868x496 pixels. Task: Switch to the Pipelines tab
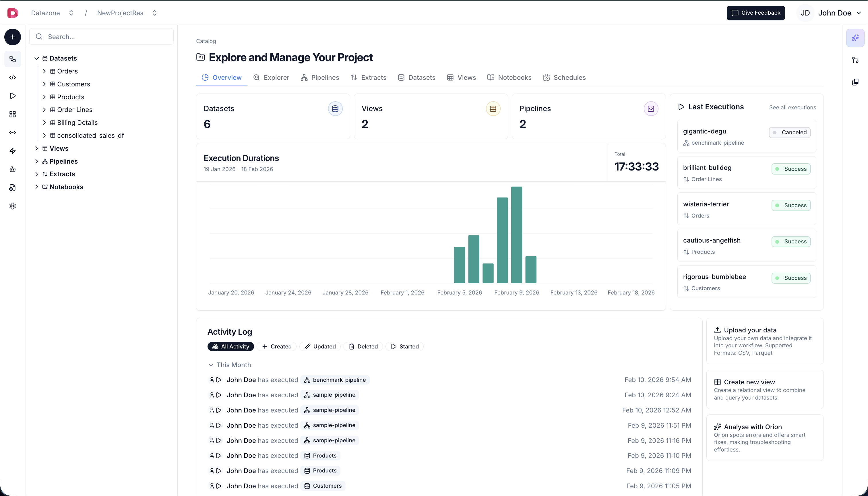point(319,77)
